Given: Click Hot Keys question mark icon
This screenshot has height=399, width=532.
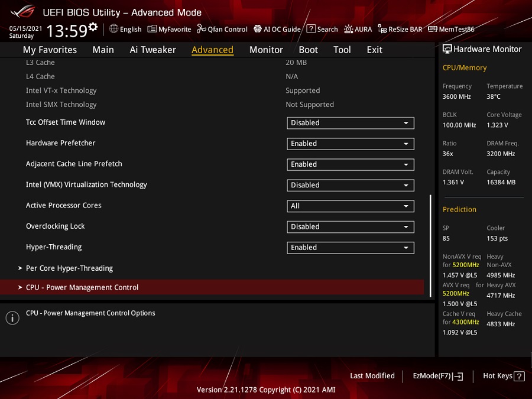Looking at the screenshot, I should point(519,376).
